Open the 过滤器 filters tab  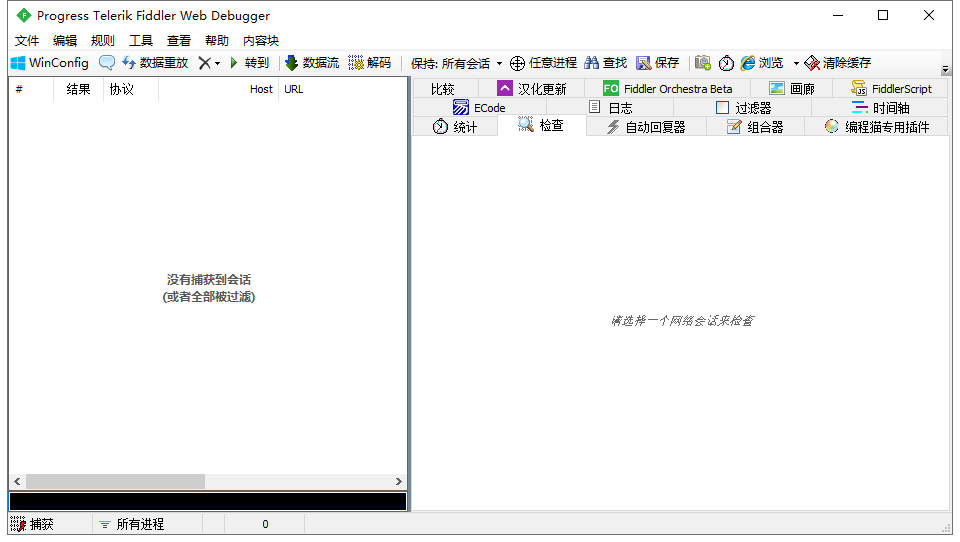743,108
